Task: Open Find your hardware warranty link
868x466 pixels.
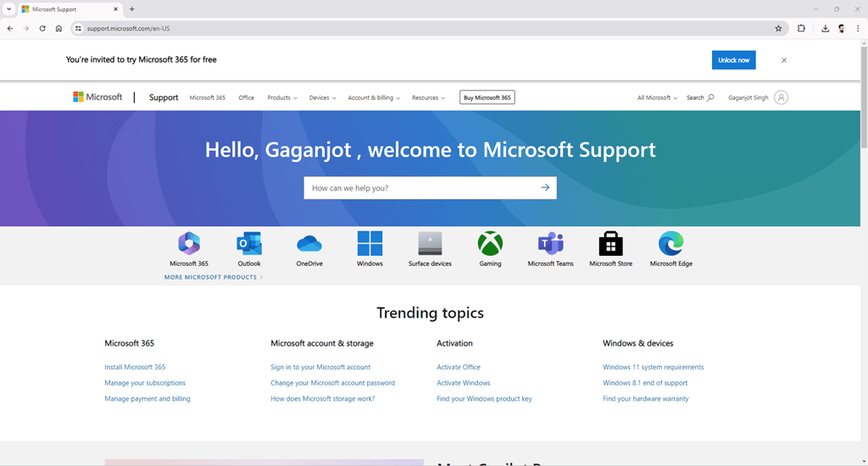Action: 645,398
